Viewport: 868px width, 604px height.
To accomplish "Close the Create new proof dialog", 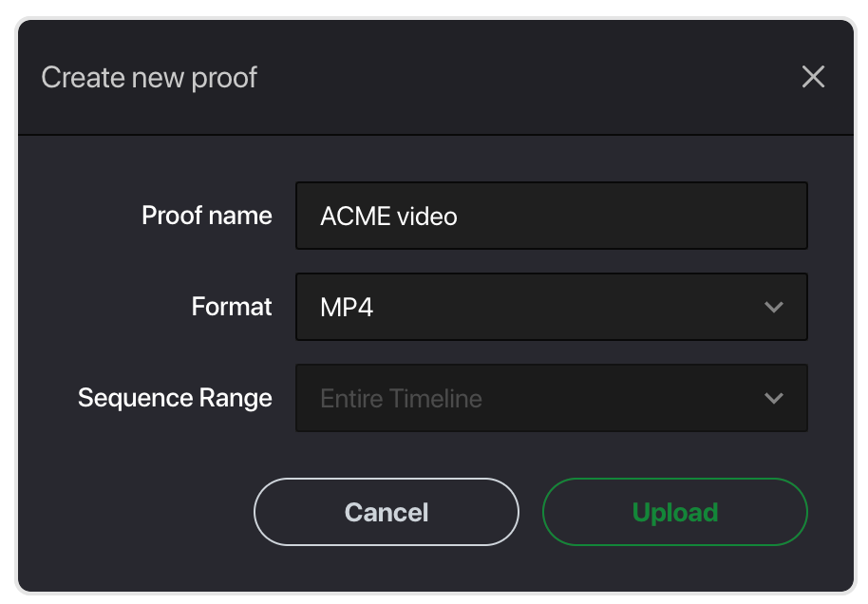I will point(813,77).
